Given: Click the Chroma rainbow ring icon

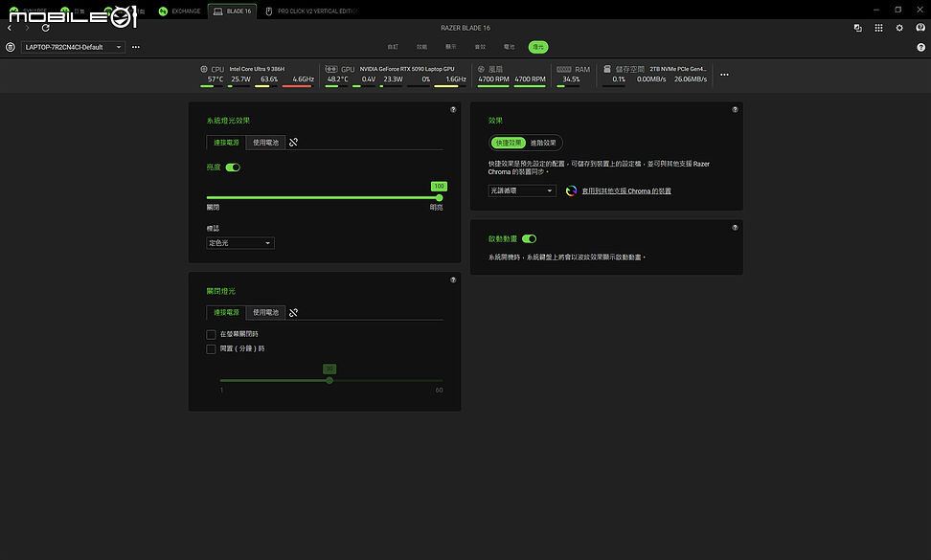Looking at the screenshot, I should pos(571,190).
